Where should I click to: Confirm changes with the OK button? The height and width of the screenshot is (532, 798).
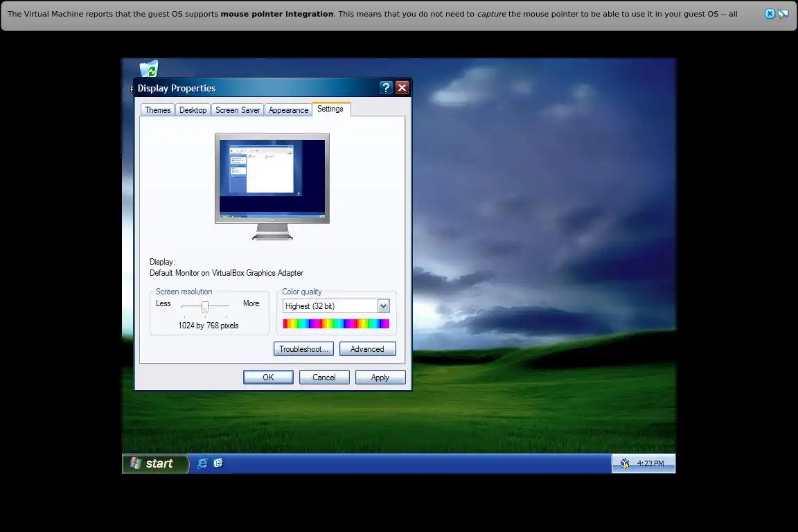[x=268, y=378]
